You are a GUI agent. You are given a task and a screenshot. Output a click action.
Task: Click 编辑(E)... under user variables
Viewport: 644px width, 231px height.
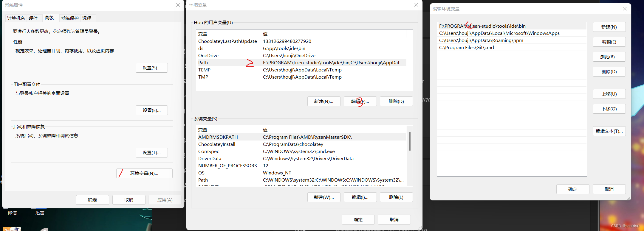click(x=360, y=102)
